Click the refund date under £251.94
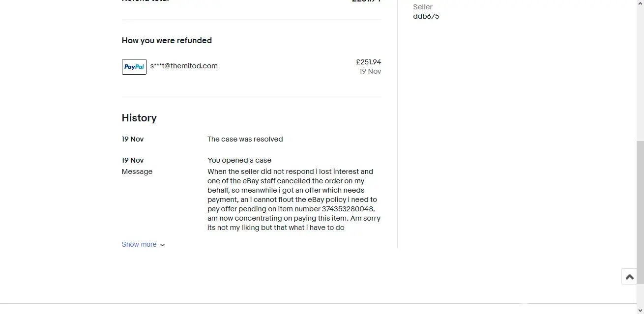Image resolution: width=644 pixels, height=314 pixels. click(x=370, y=71)
